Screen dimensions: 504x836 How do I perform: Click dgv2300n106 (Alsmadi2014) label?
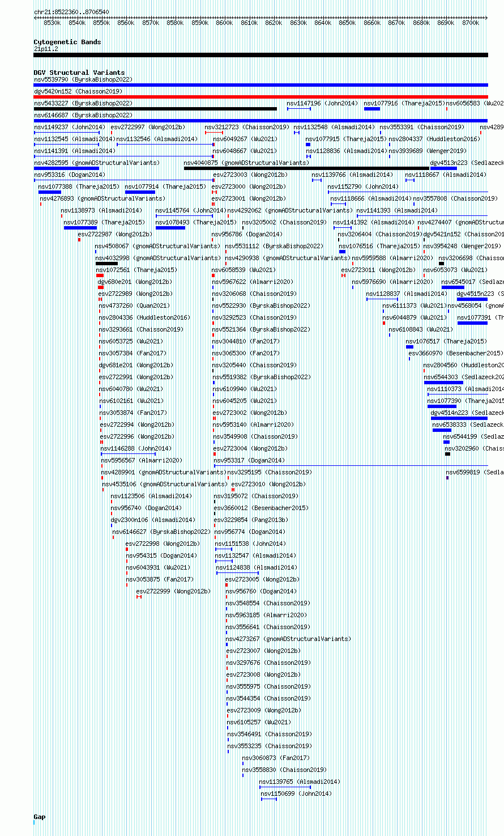click(153, 520)
